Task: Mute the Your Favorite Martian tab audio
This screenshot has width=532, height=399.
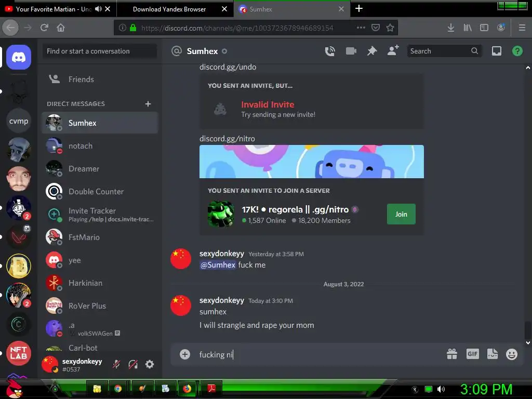Action: click(98, 9)
